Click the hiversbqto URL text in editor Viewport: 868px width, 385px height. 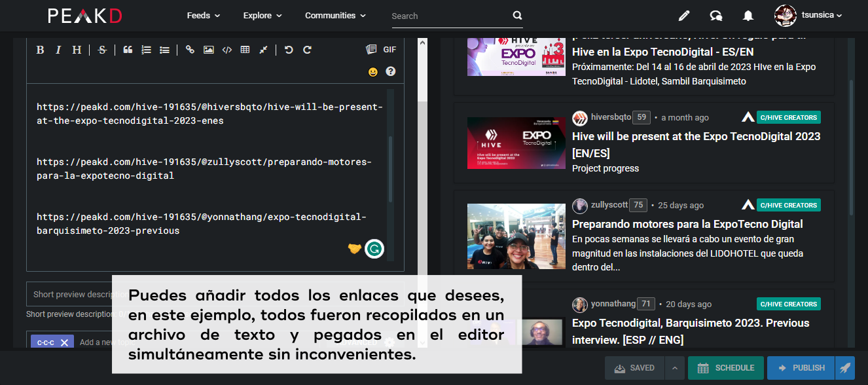click(x=209, y=114)
